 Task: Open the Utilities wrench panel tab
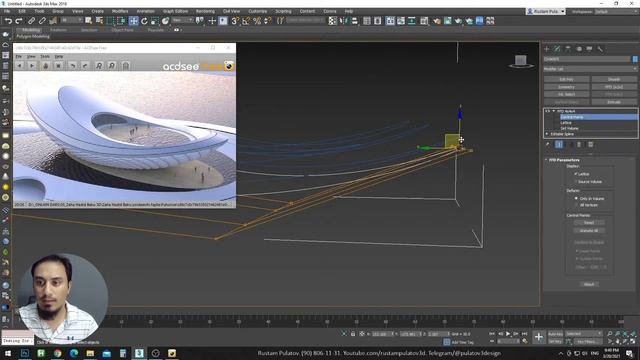point(600,49)
